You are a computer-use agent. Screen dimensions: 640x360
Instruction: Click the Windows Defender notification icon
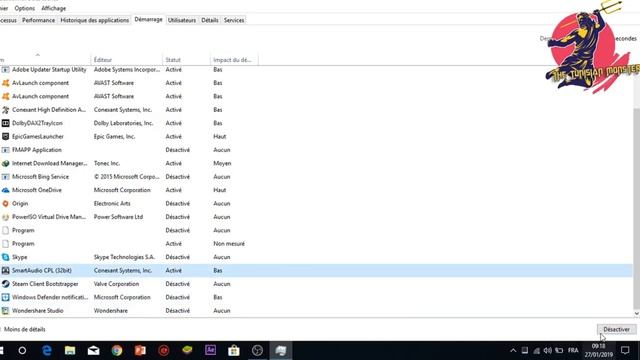[x=5, y=298]
